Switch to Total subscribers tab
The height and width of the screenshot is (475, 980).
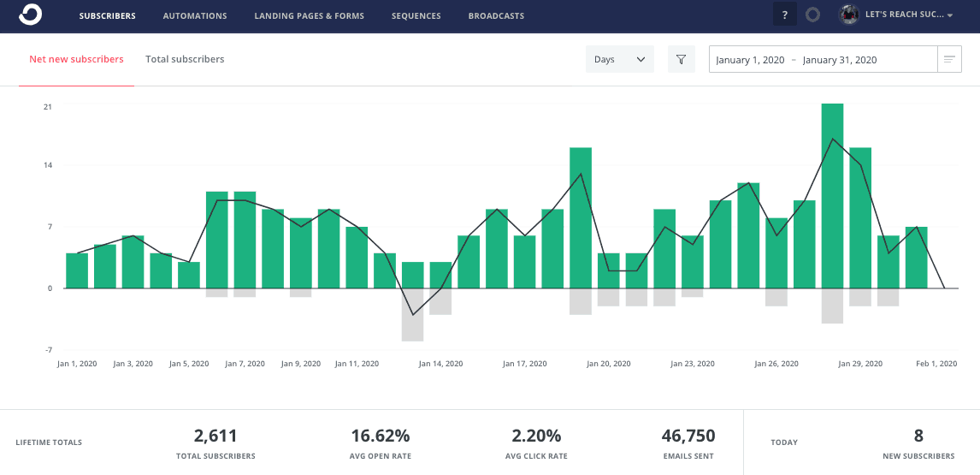[185, 59]
